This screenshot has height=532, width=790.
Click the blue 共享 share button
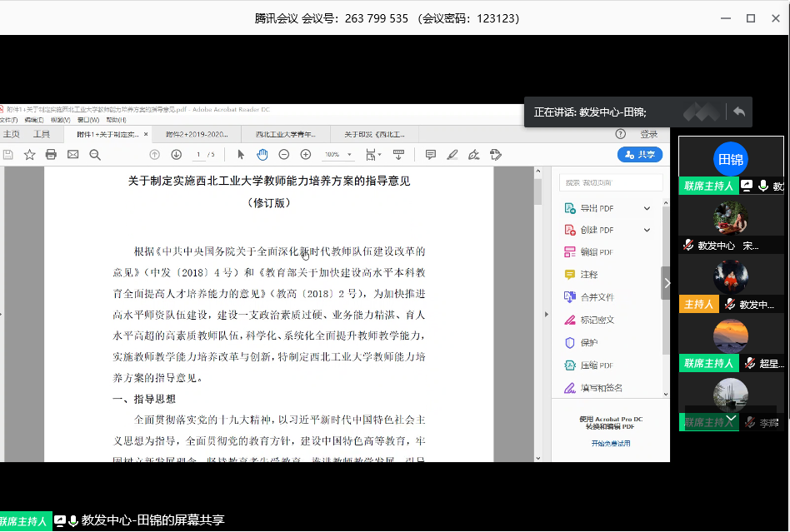[x=640, y=155]
